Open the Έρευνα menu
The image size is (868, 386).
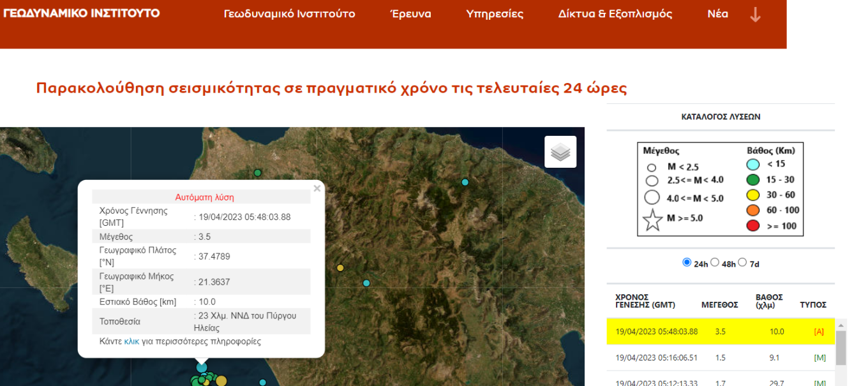[x=410, y=14]
